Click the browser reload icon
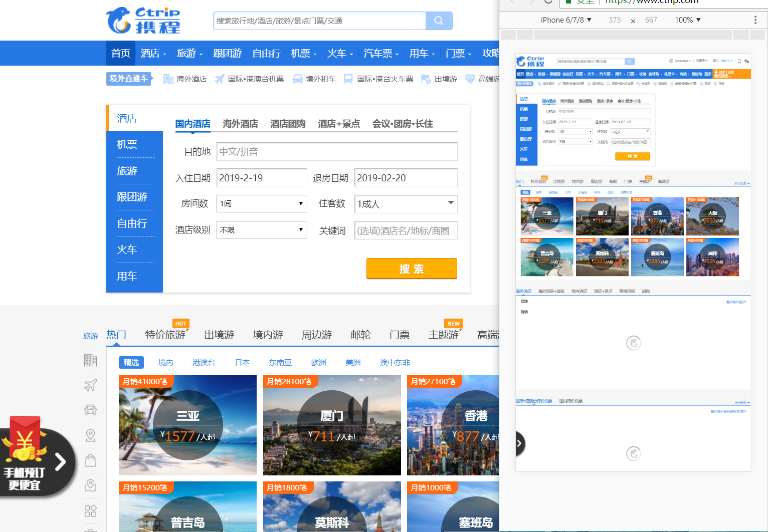This screenshot has height=532, width=768. pyautogui.click(x=548, y=2)
